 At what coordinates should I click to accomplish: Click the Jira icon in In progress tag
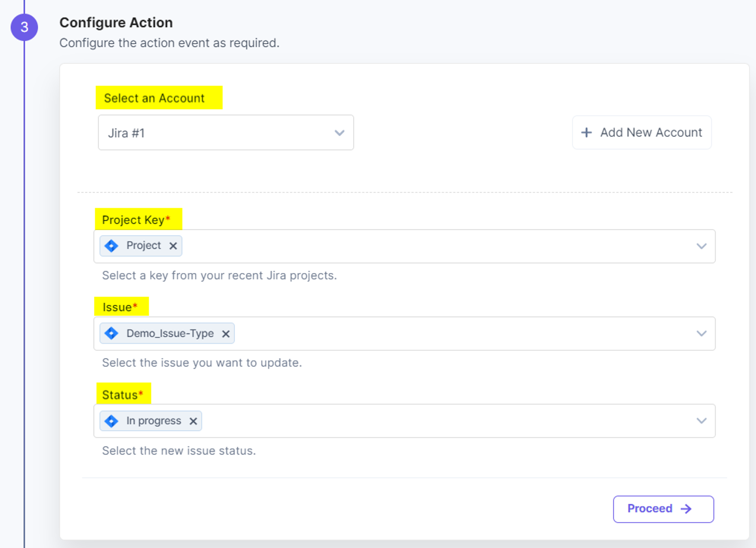(111, 421)
